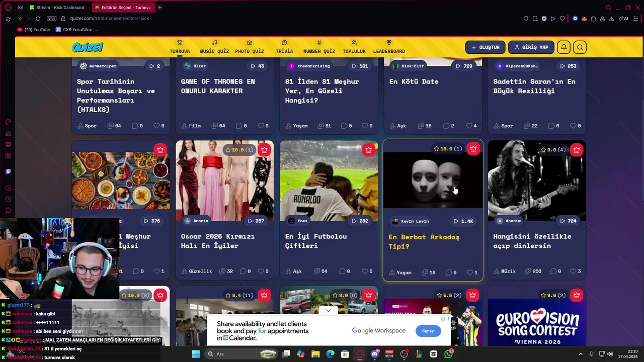Open GAME OF THRONES EN ONURLU KARAKTER

tap(218, 86)
